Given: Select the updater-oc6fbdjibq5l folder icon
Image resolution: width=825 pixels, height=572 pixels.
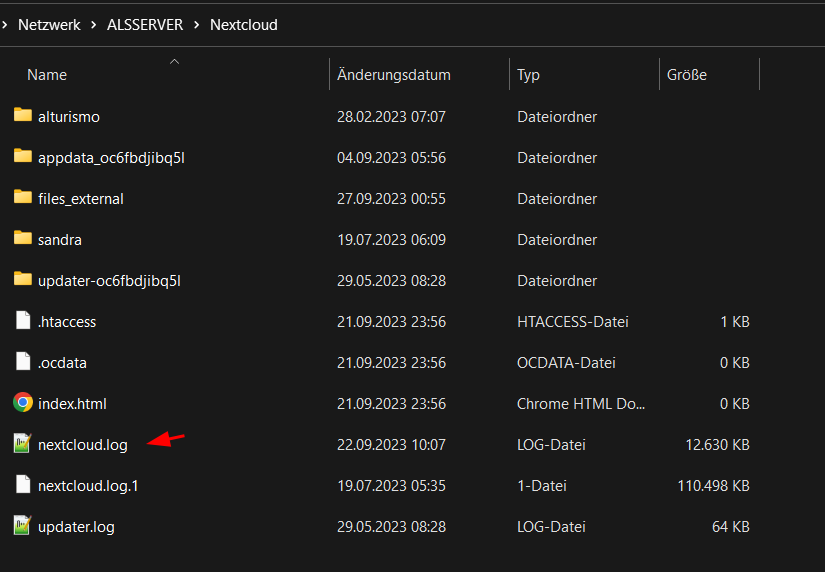Looking at the screenshot, I should [x=23, y=279].
